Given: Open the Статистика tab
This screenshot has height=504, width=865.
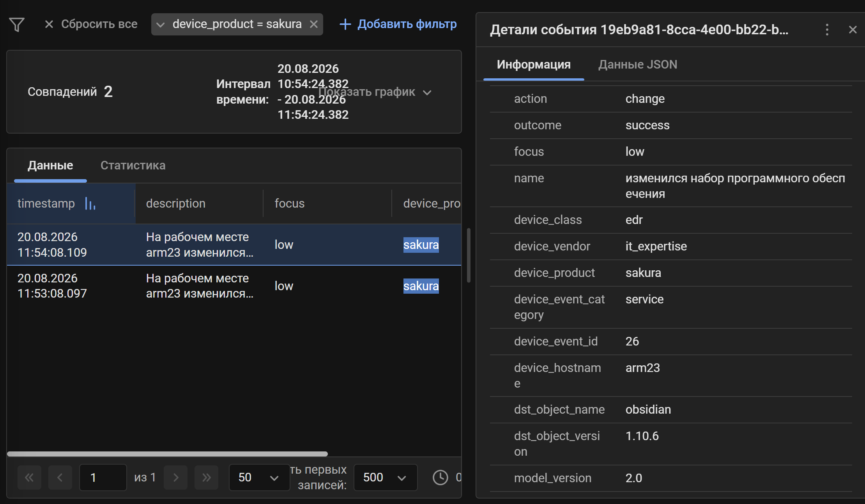Looking at the screenshot, I should (x=133, y=165).
